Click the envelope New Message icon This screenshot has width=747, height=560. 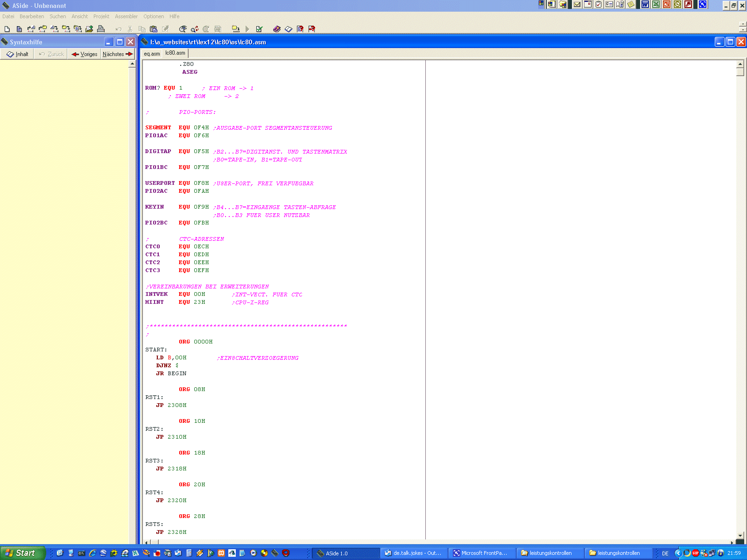coord(577,5)
